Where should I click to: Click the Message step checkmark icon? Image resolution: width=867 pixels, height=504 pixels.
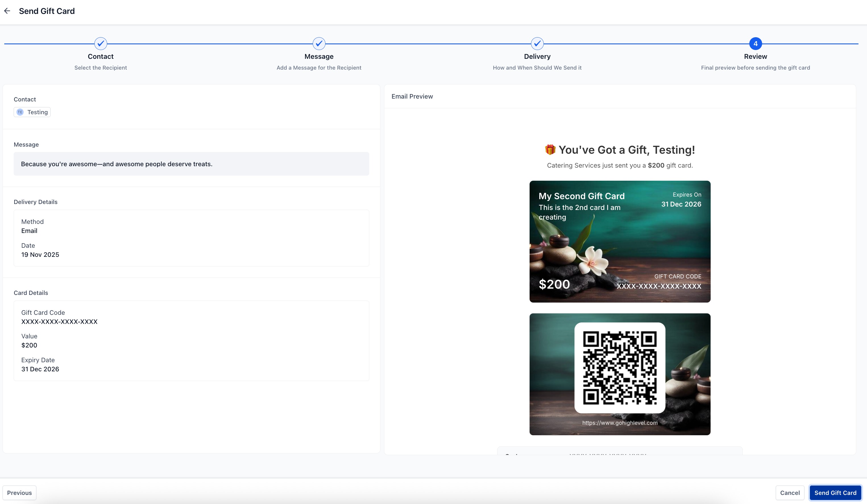[319, 44]
